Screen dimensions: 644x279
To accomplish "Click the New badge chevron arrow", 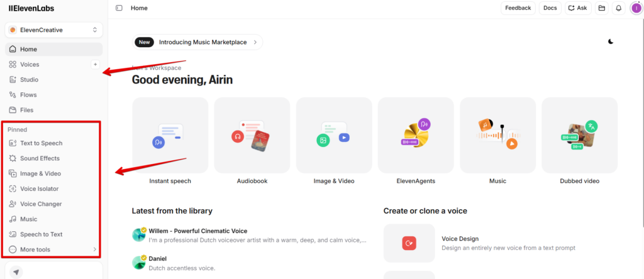I will (255, 42).
